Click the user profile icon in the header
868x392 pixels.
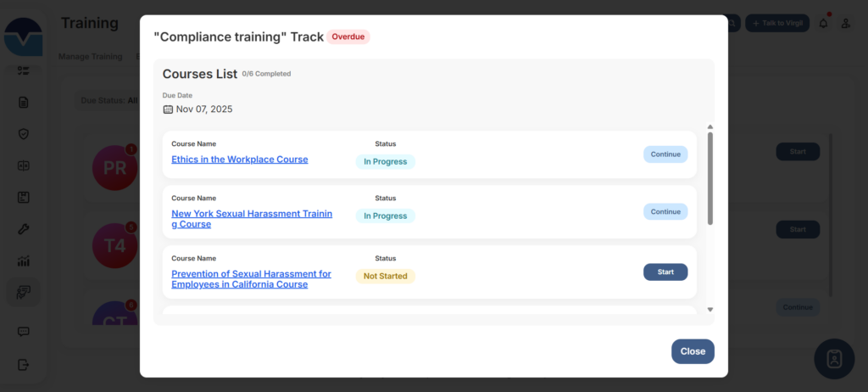845,24
